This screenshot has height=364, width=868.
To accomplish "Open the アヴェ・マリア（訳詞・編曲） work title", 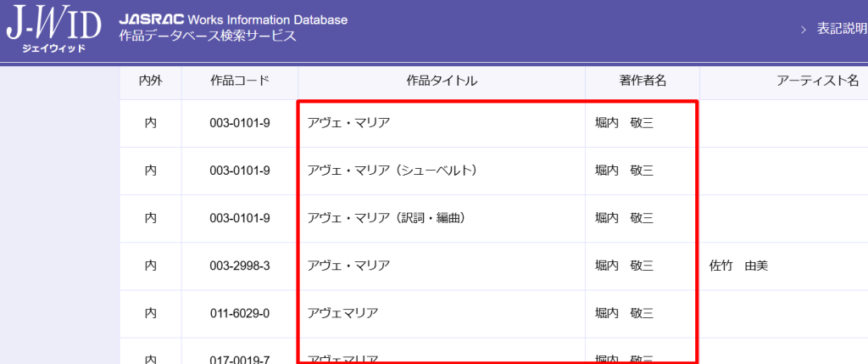I will click(x=387, y=218).
